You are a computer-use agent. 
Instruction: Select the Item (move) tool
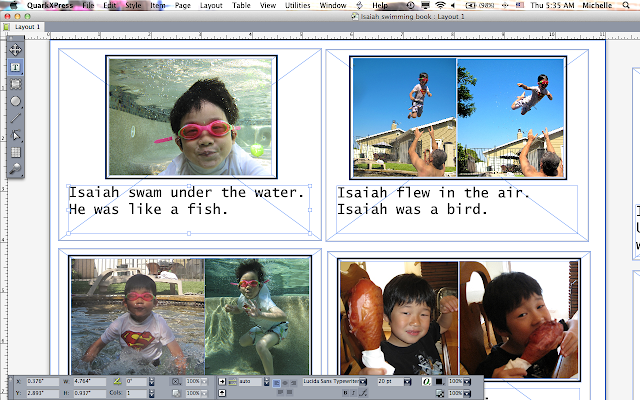(x=16, y=50)
